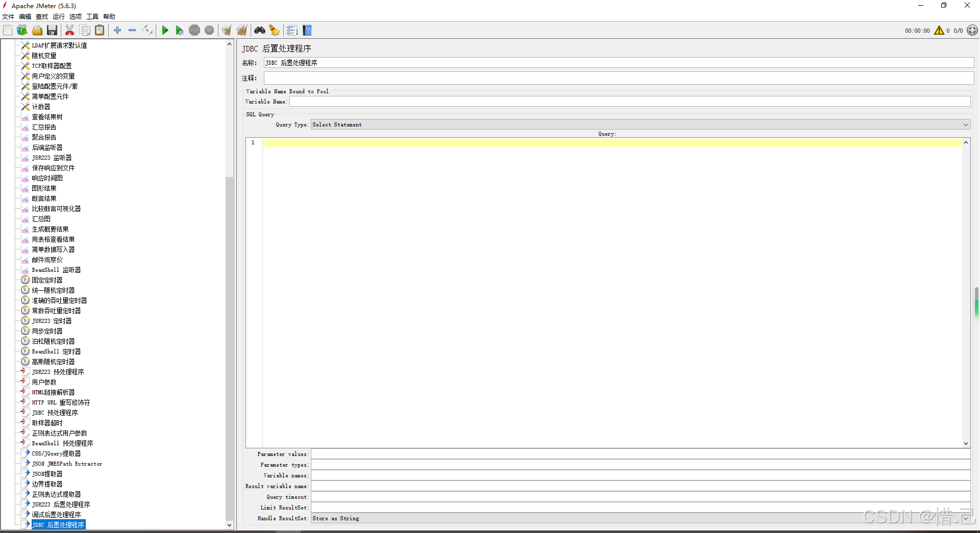The width and height of the screenshot is (980, 533).
Task: Select the 查看结果树 tree item
Action: [x=47, y=117]
